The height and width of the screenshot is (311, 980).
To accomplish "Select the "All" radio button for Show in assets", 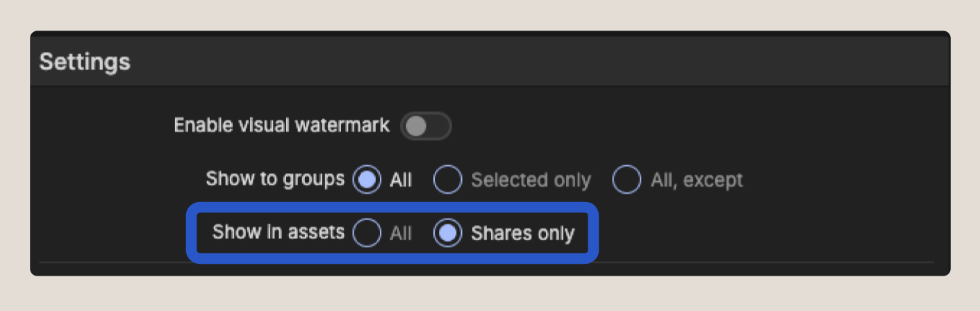I will [367, 233].
